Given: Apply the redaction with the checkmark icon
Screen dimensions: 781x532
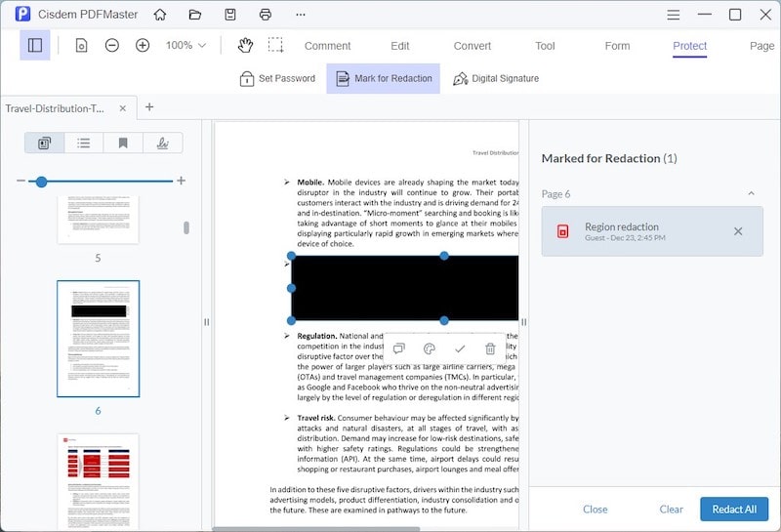Looking at the screenshot, I should pos(460,348).
